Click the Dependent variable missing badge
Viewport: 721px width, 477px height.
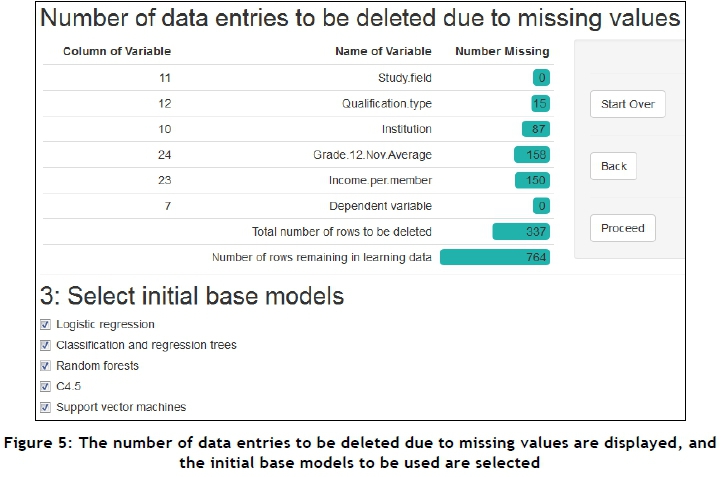(x=541, y=206)
